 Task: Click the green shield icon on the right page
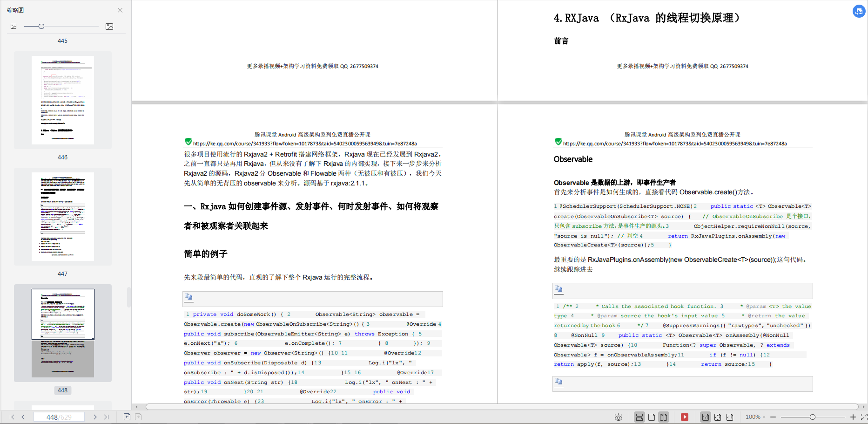click(558, 142)
